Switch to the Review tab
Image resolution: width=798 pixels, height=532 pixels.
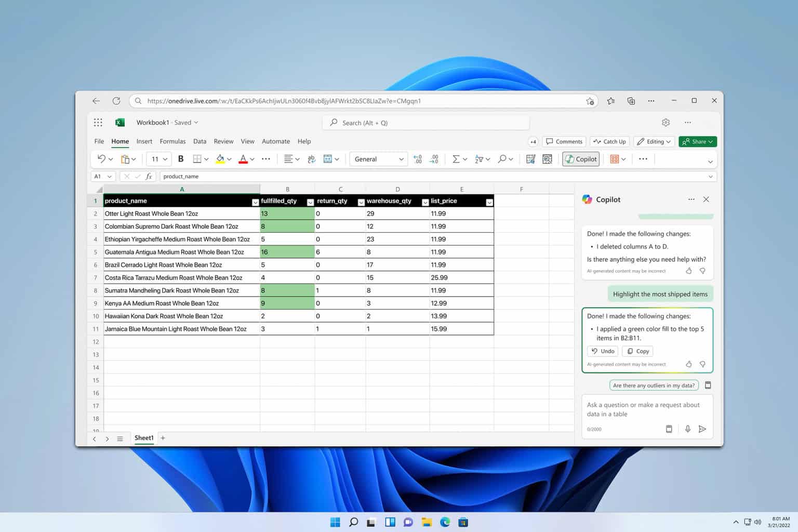click(223, 141)
